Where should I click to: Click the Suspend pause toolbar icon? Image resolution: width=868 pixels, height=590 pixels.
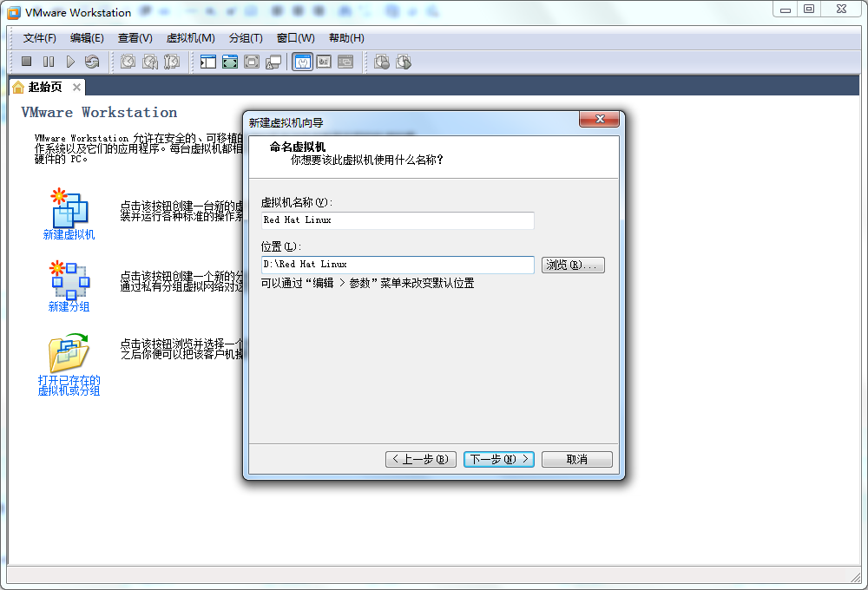pyautogui.click(x=49, y=62)
